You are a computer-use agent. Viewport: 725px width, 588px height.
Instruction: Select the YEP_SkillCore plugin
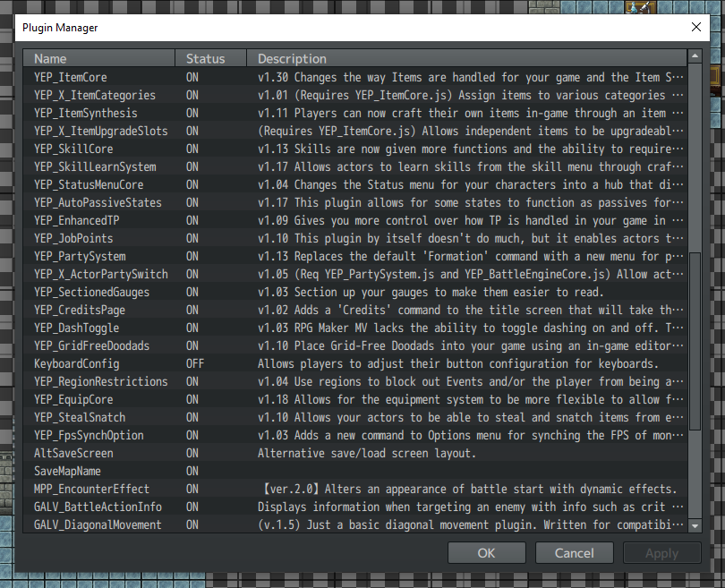point(355,149)
